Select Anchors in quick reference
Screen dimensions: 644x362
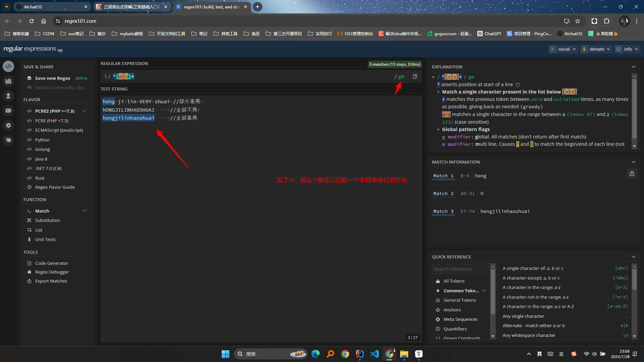coord(452,310)
